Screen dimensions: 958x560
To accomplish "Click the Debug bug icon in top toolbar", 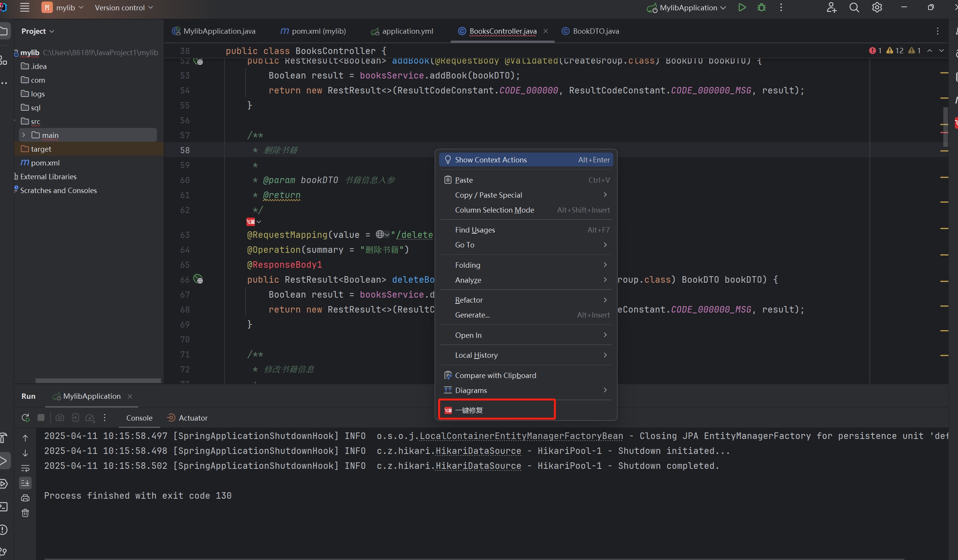I will click(x=761, y=8).
